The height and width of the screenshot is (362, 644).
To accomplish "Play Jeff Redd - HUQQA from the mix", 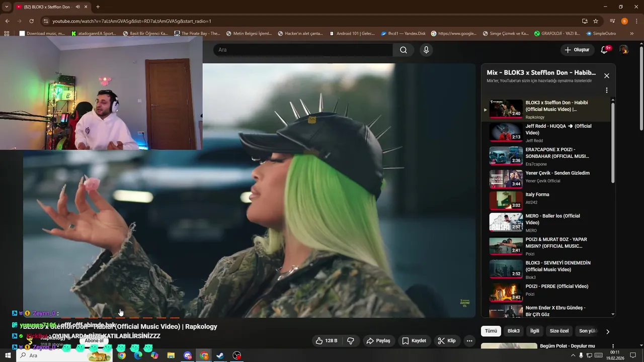I will [x=547, y=133].
